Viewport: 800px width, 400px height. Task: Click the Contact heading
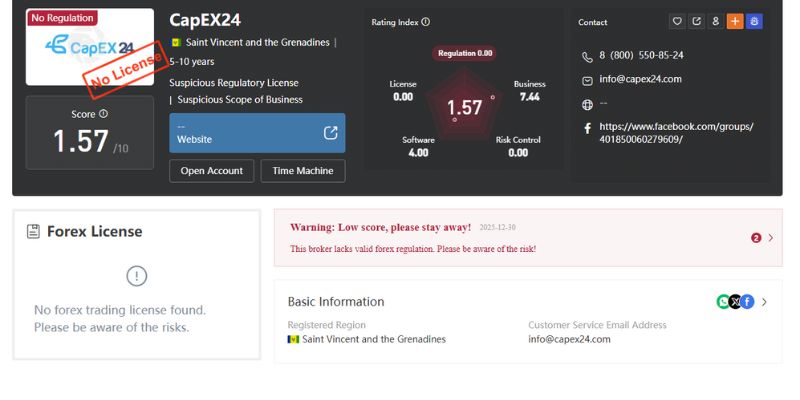click(593, 22)
